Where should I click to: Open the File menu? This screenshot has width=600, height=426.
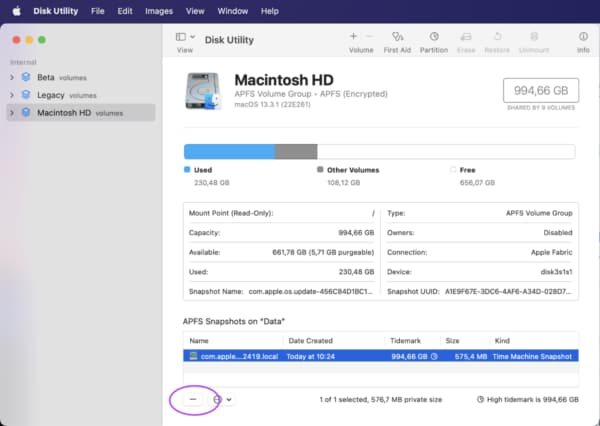(98, 11)
